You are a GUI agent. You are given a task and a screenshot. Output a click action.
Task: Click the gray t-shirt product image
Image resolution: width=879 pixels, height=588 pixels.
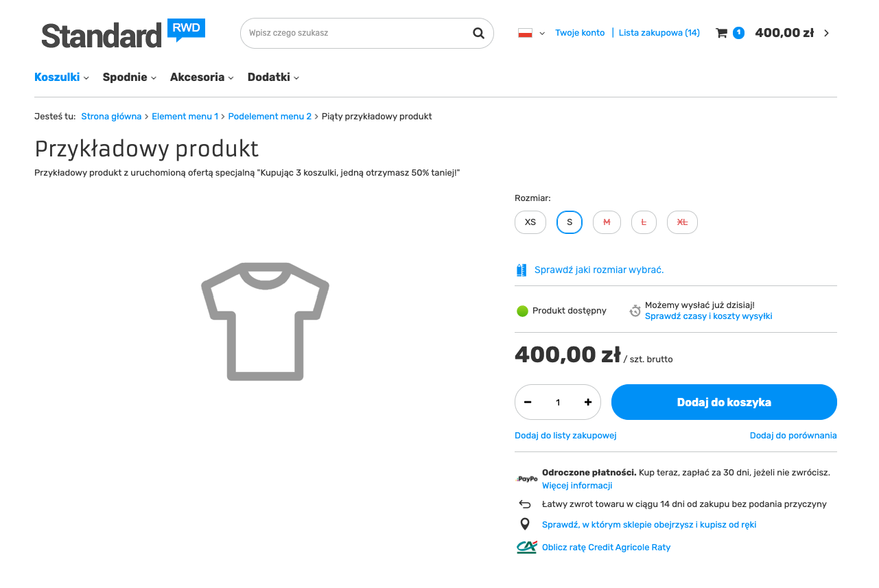(265, 321)
